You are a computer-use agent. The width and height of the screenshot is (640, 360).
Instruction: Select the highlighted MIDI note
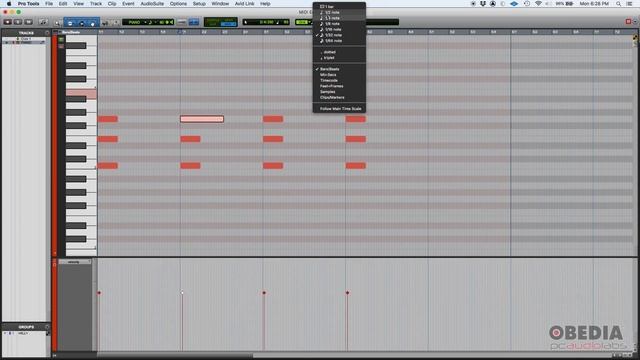[202, 119]
